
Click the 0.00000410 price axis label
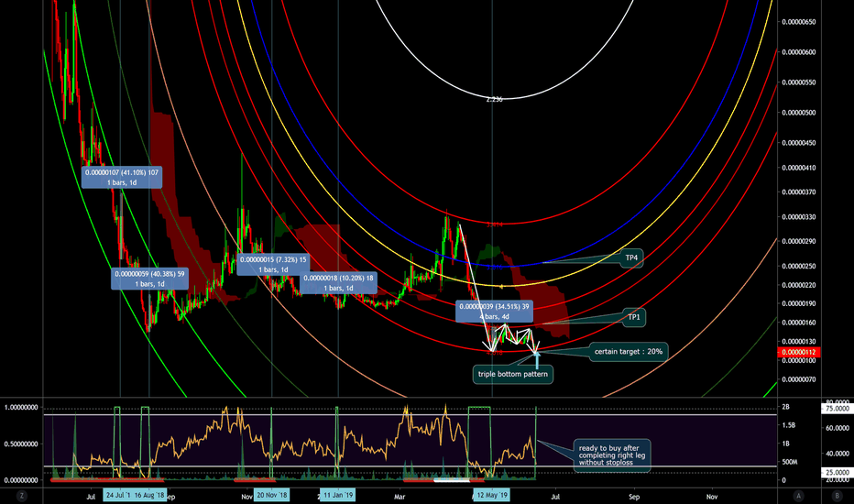pos(798,168)
